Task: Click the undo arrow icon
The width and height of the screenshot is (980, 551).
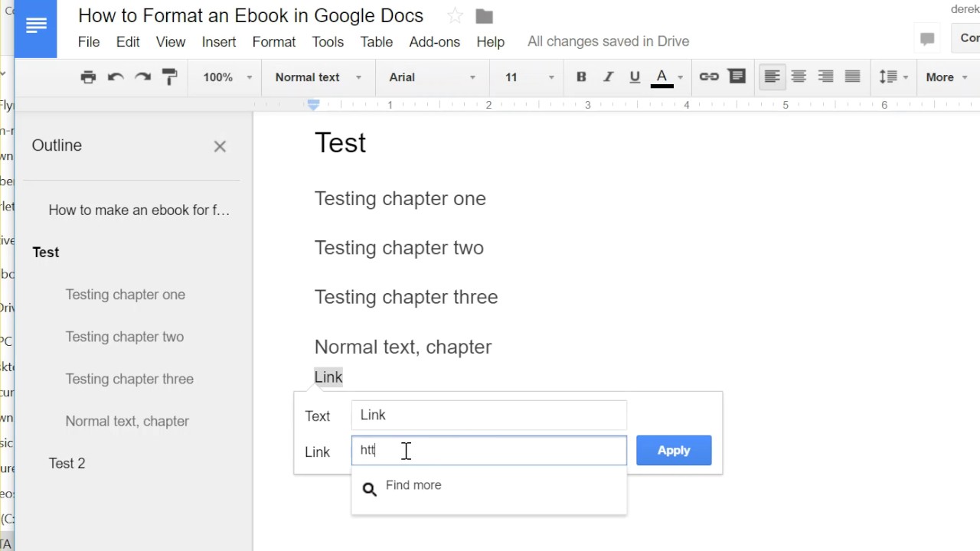Action: pos(116,77)
